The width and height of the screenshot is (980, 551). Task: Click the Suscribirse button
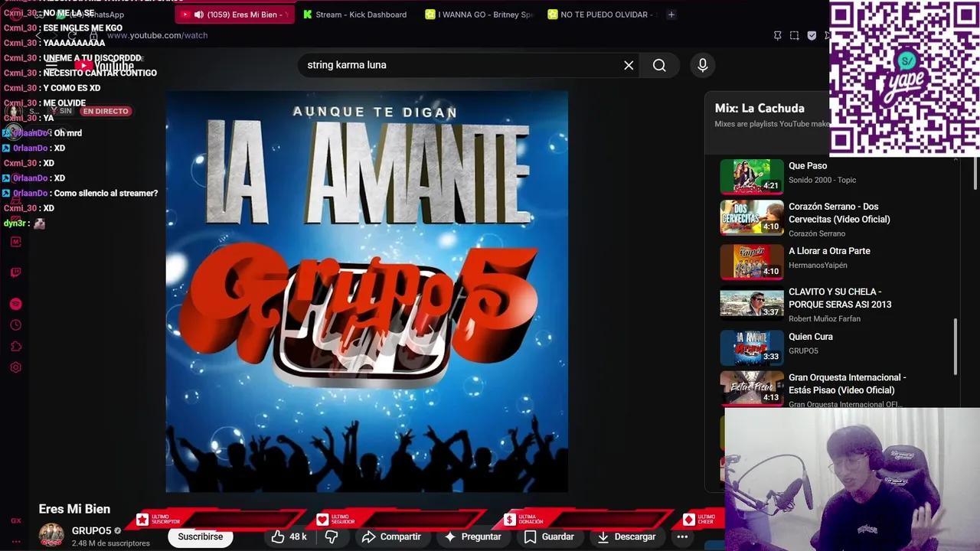201,537
